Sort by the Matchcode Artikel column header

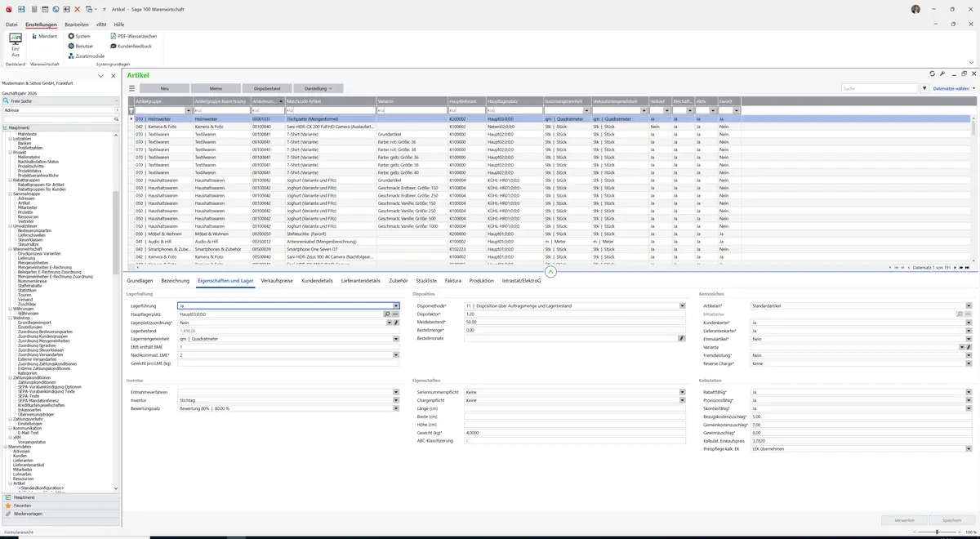coord(330,101)
